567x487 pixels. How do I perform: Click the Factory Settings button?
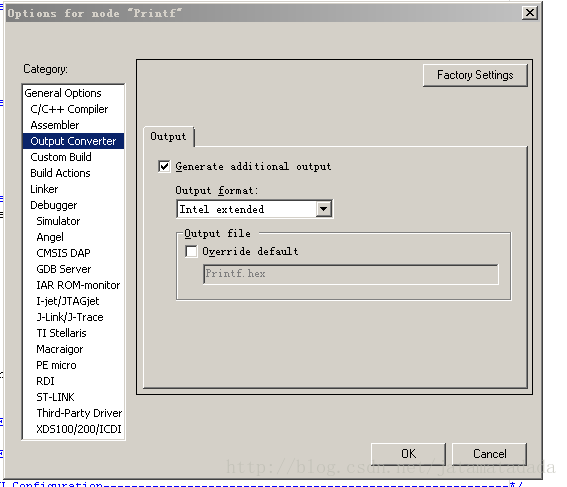[x=475, y=75]
